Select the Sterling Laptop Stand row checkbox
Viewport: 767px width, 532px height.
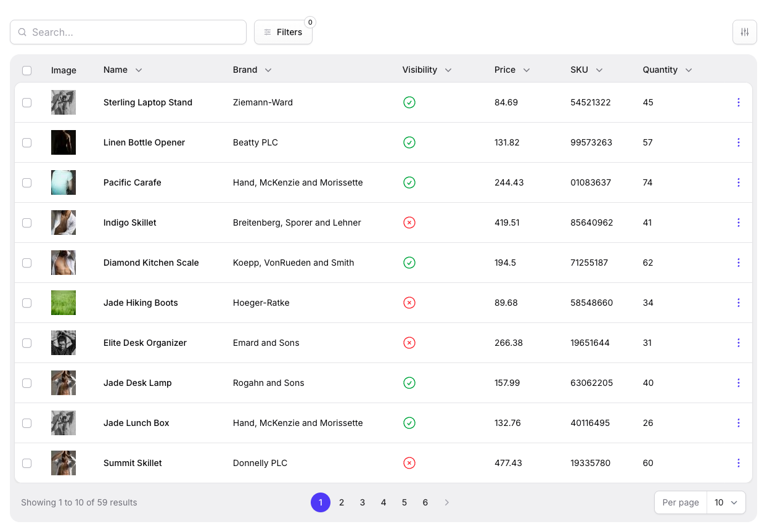[27, 102]
